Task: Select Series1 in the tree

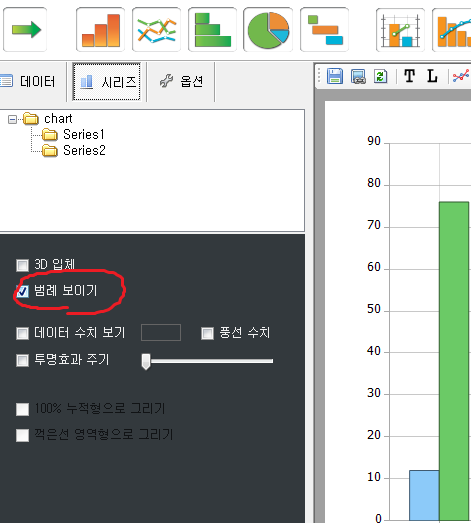Action: pos(73,134)
